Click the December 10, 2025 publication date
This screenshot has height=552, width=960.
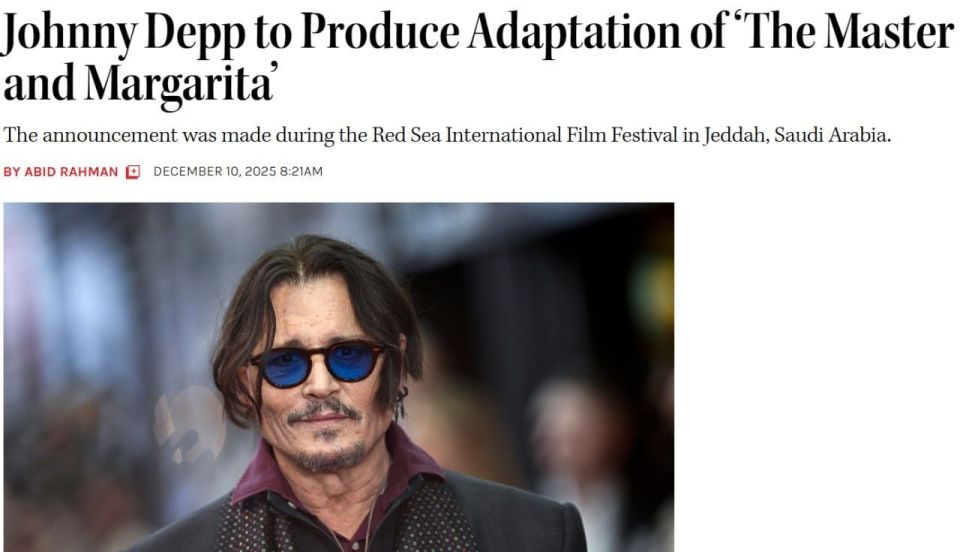pos(215,171)
